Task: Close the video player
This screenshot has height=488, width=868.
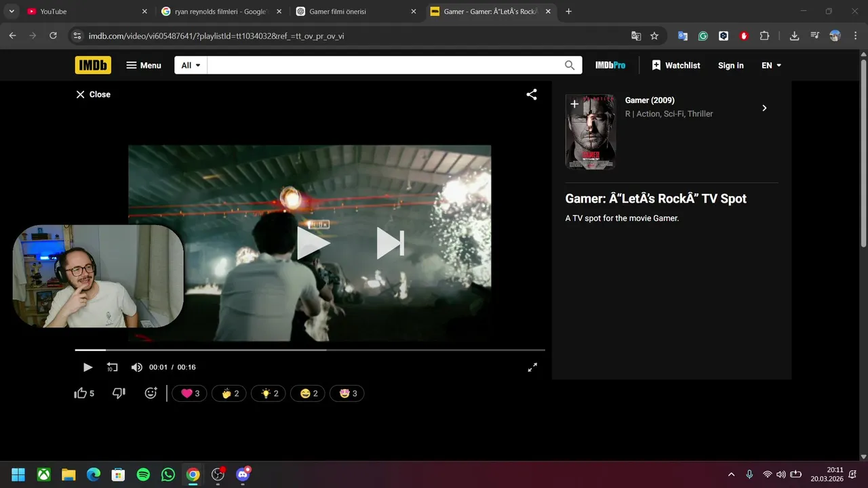Action: pos(93,94)
